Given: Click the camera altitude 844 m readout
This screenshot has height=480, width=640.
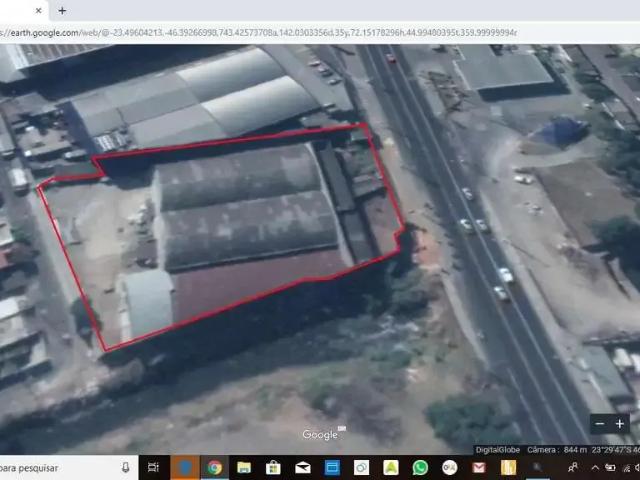Looking at the screenshot, I should coord(563,450).
